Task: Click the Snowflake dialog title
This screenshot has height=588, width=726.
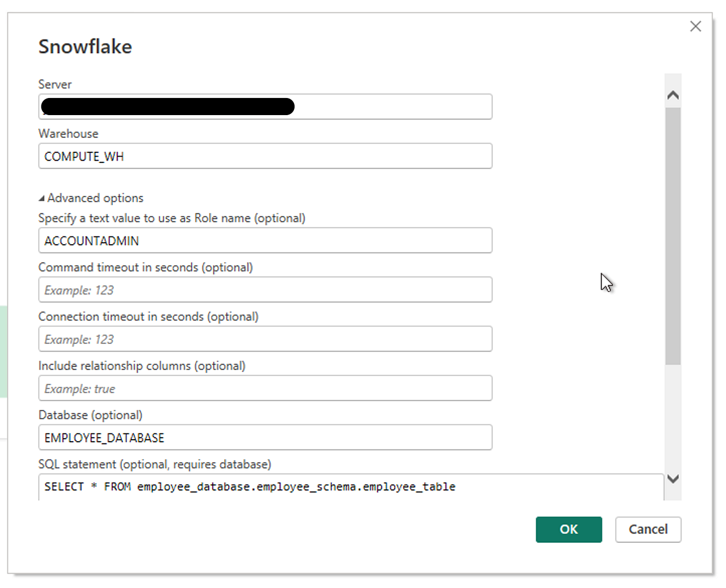Action: point(86,47)
